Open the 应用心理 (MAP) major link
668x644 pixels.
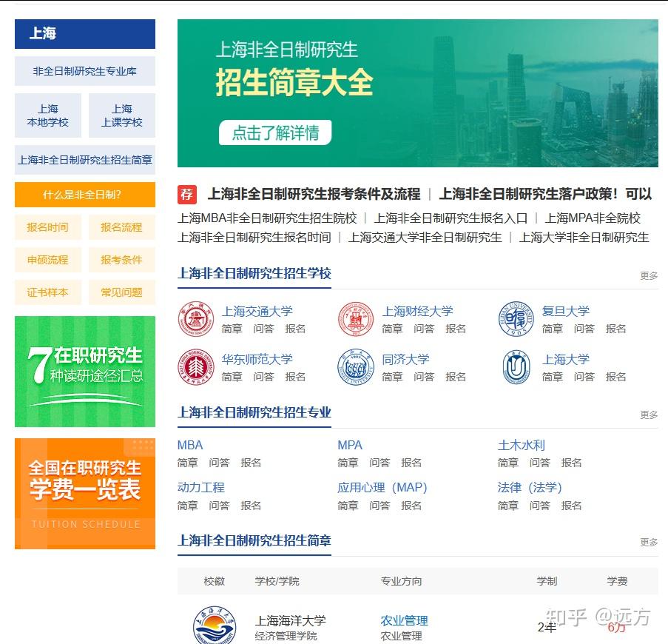click(382, 488)
